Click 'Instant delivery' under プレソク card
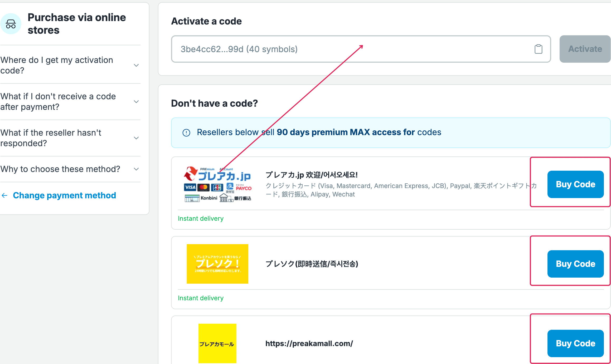The width and height of the screenshot is (611, 364). pyautogui.click(x=201, y=298)
